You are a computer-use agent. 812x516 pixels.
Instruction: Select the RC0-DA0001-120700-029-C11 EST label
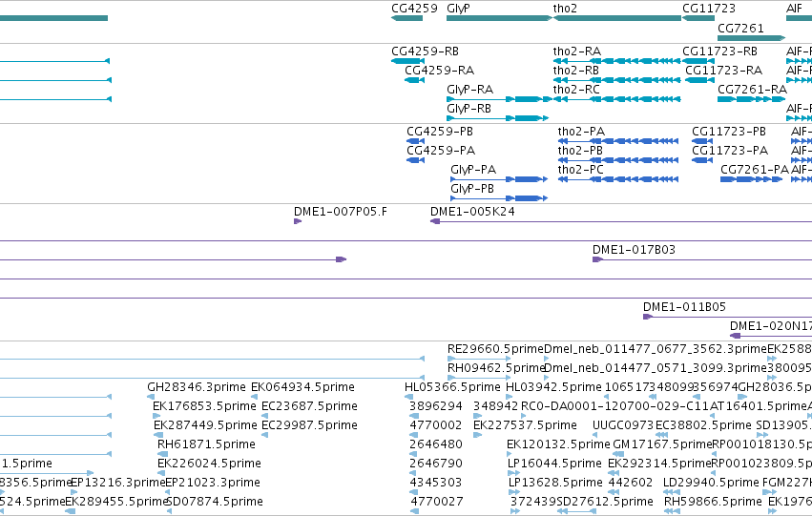614,406
